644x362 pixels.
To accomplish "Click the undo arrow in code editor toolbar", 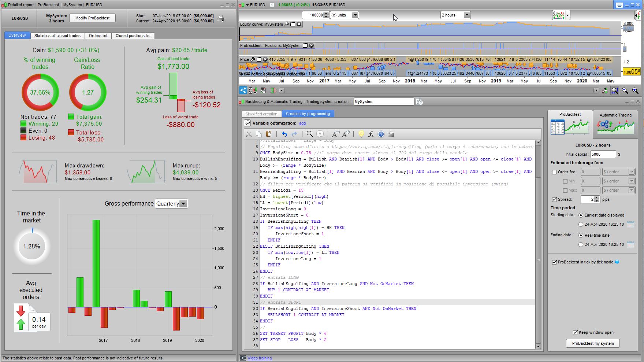I will [x=284, y=134].
